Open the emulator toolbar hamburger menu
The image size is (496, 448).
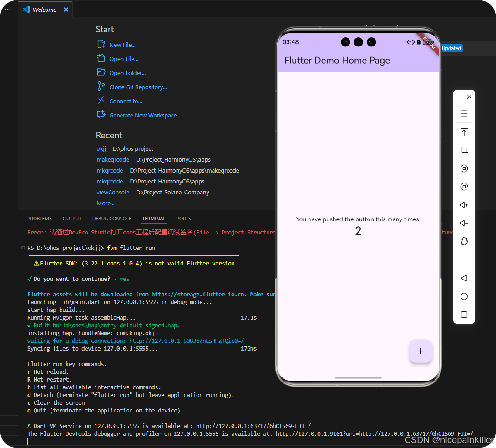coord(464,113)
